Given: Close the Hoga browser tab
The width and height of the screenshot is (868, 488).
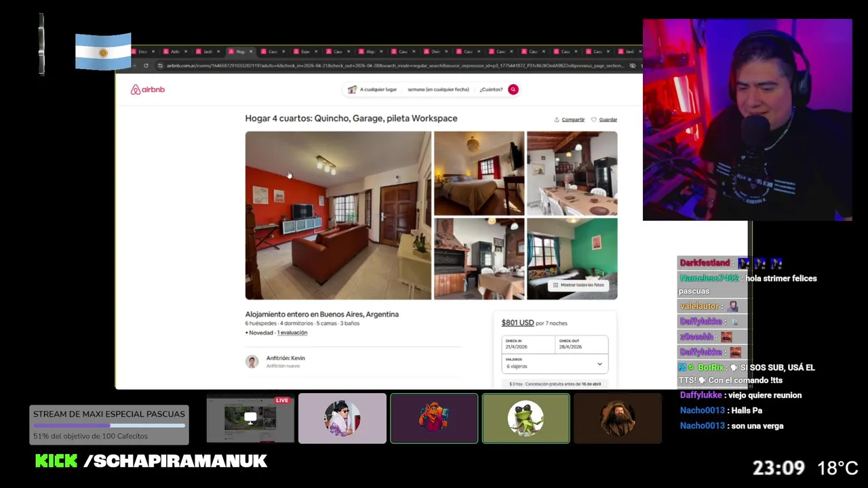Looking at the screenshot, I should (252, 52).
